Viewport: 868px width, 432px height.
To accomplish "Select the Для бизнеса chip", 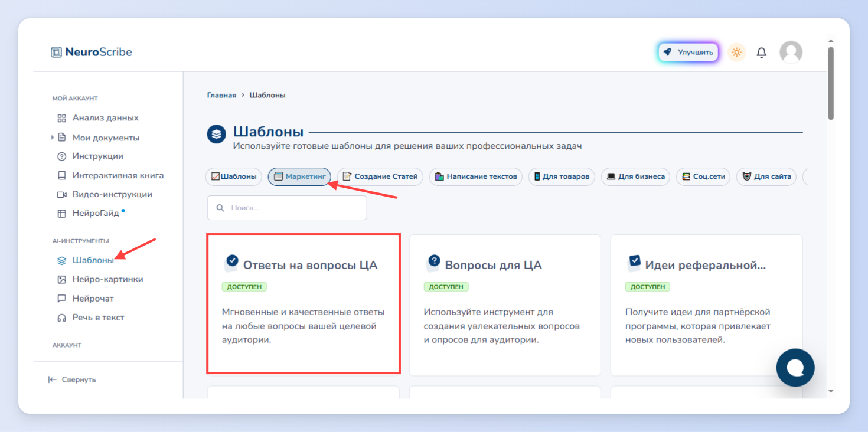I will point(635,176).
